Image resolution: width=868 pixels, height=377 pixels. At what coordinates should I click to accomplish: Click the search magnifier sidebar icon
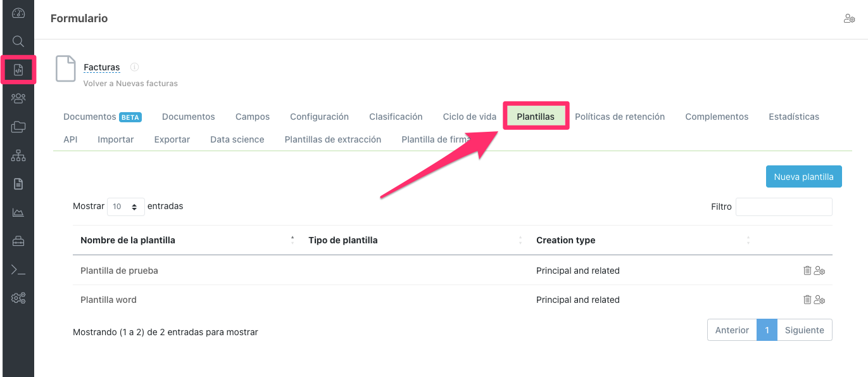coord(18,42)
